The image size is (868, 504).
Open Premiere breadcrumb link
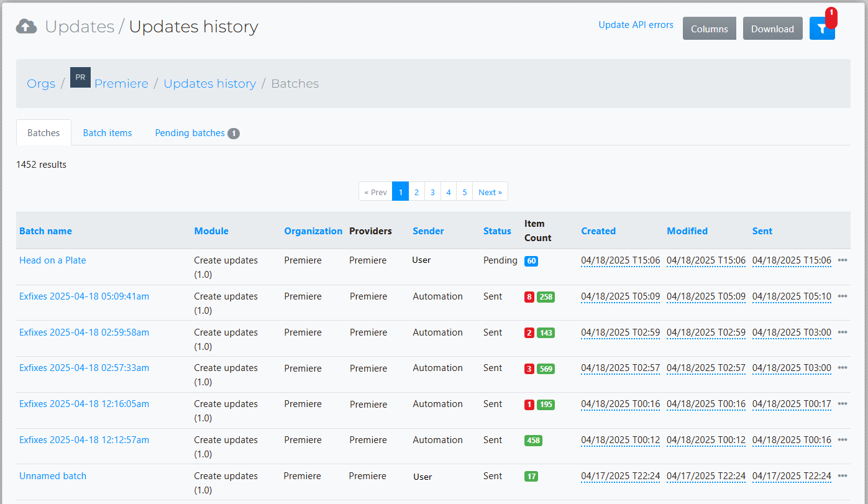click(x=121, y=83)
